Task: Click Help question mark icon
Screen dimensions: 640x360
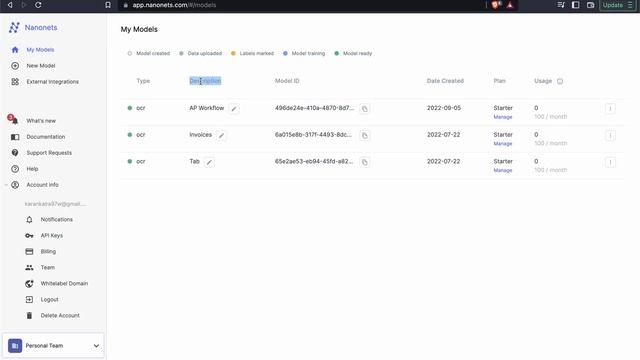Action: (x=15, y=169)
